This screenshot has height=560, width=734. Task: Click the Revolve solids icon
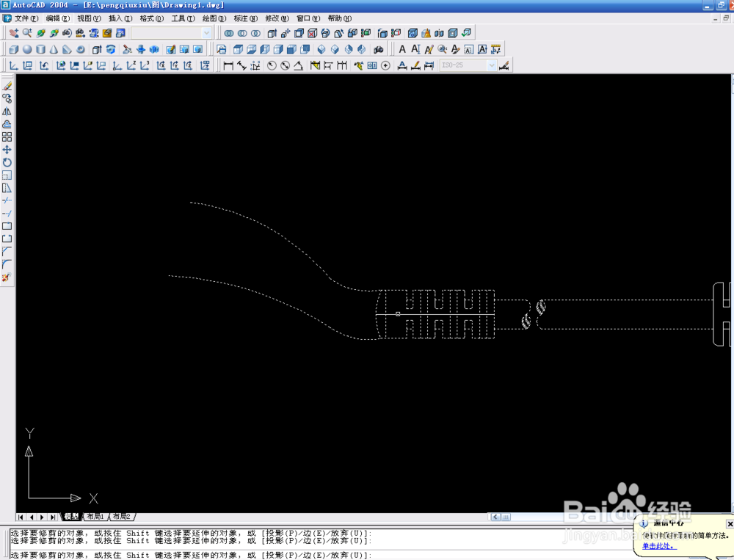(111, 49)
